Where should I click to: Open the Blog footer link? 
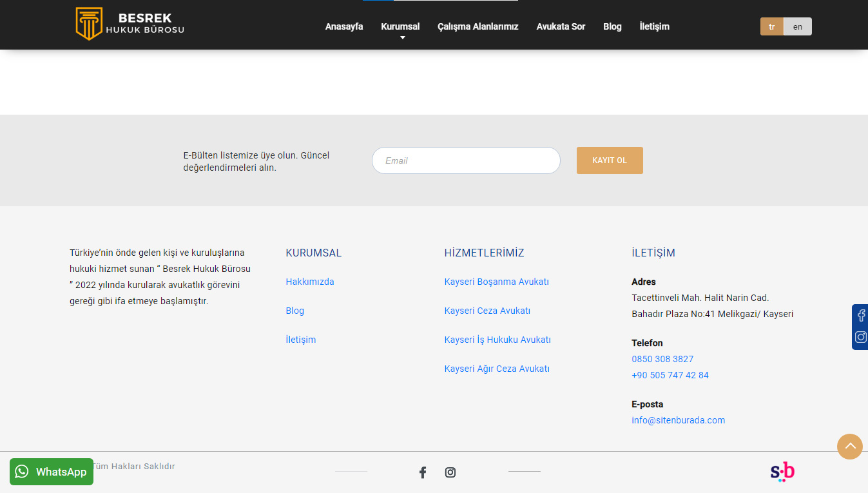point(295,311)
